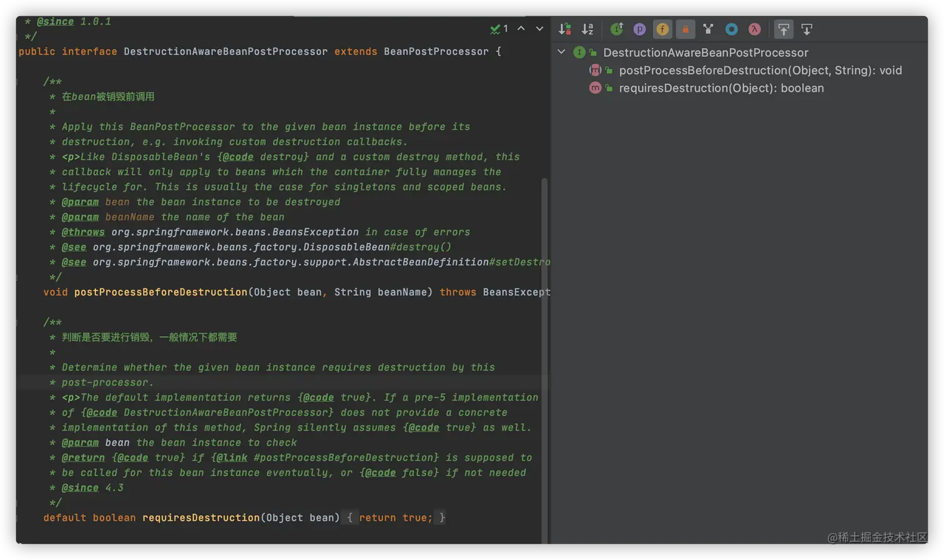Click '@since' tag before 1.0.1
Viewport: 944px width, 560px height.
[x=55, y=22]
